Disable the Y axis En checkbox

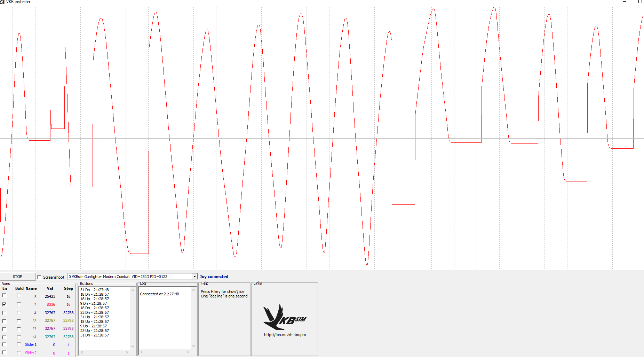click(x=4, y=304)
